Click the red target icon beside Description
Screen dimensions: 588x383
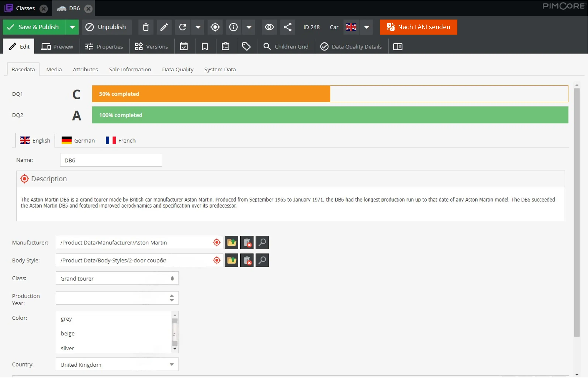(x=25, y=179)
